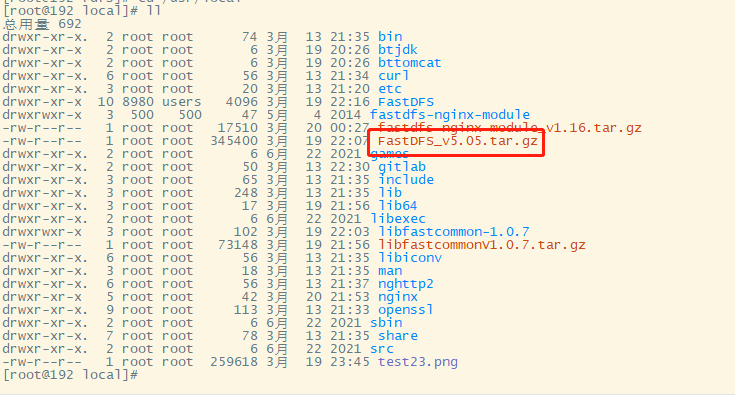Click the etc directory name
This screenshot has width=735, height=395.
coord(390,89)
